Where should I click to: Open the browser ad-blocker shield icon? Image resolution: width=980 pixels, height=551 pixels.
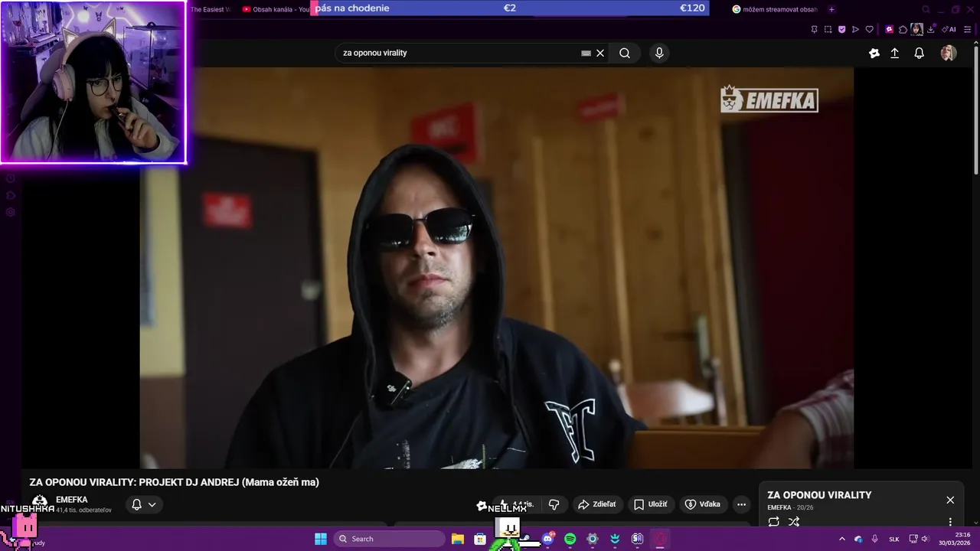click(x=841, y=29)
